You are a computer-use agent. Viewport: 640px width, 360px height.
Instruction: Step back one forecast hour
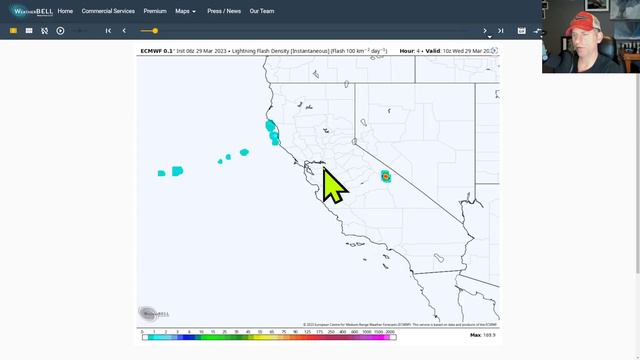coord(124,31)
